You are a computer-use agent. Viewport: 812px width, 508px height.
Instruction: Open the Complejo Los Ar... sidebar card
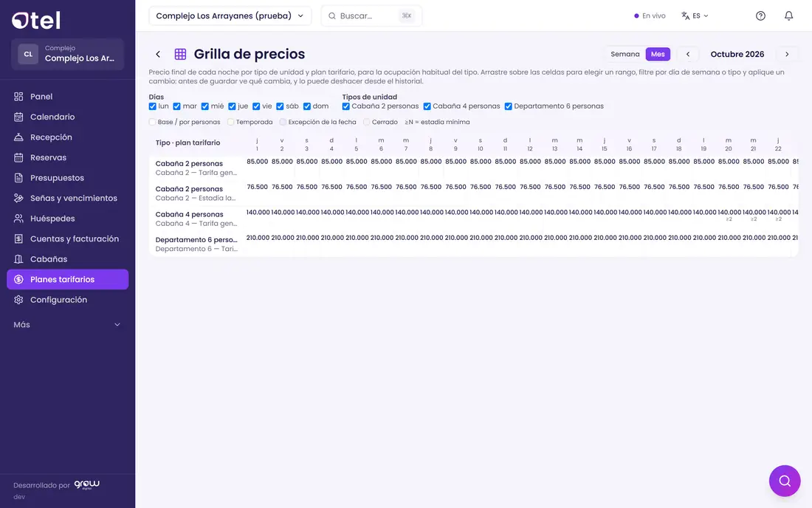(67, 54)
